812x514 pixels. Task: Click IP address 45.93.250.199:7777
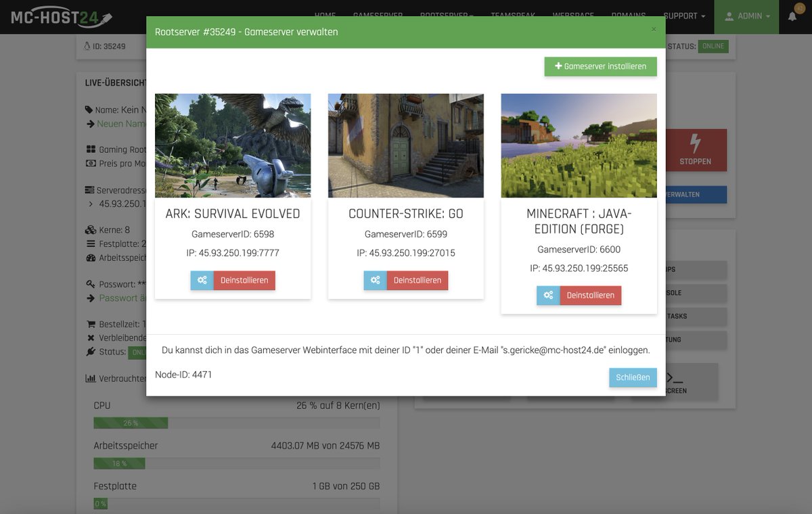233,254
